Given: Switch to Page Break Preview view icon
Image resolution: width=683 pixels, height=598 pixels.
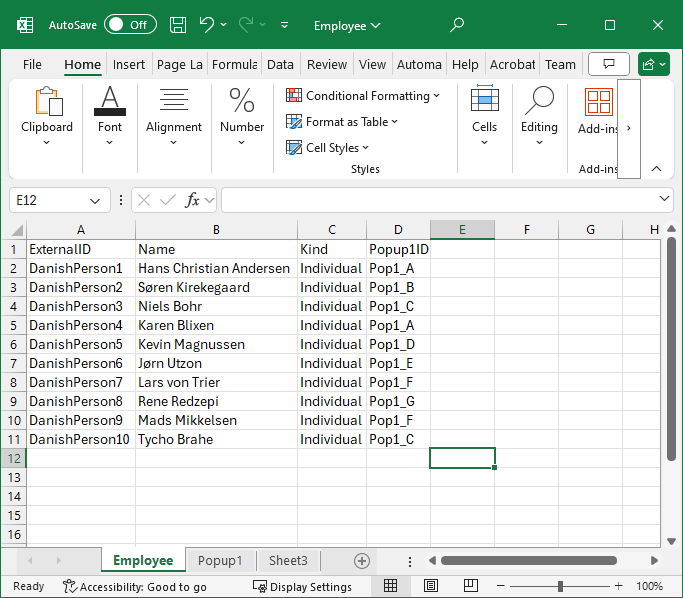Looking at the screenshot, I should pos(469,586).
